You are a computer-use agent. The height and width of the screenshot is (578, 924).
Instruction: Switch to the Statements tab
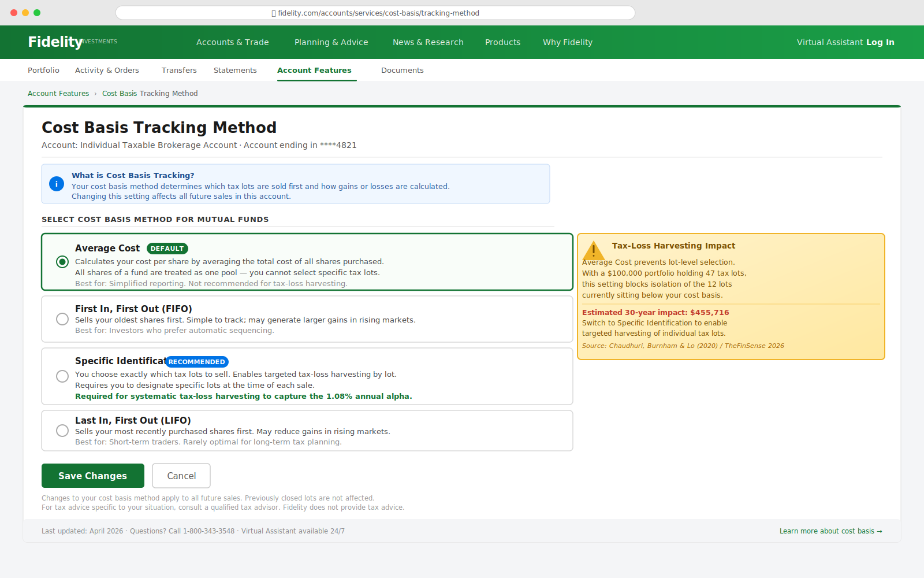[x=235, y=70]
